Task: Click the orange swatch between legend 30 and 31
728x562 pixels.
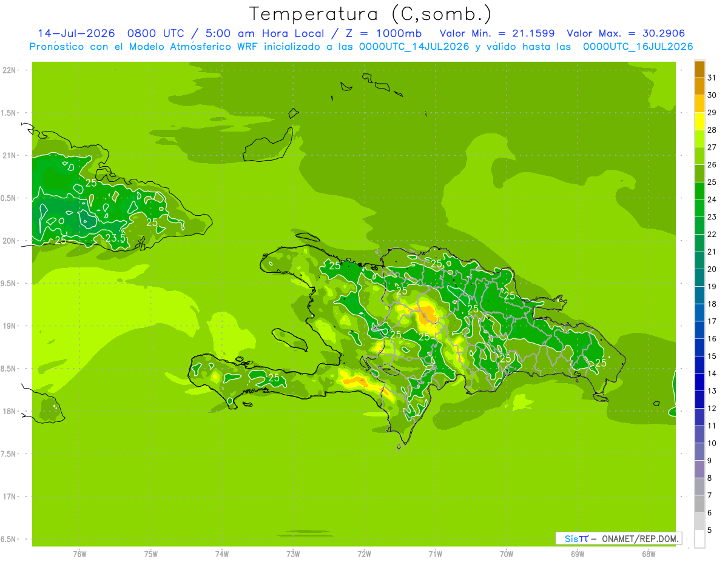Action: pos(699,87)
